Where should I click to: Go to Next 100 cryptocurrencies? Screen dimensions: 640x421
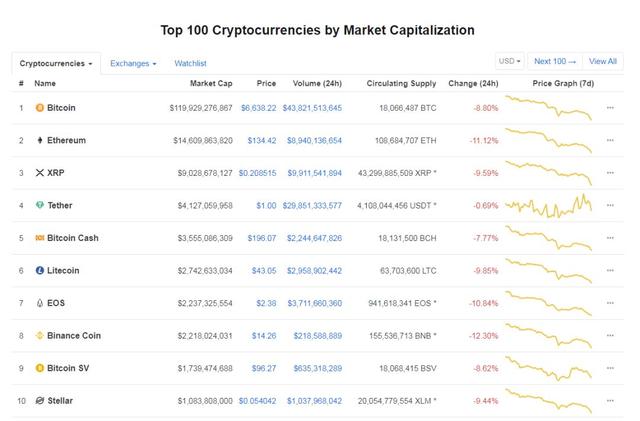click(x=555, y=61)
